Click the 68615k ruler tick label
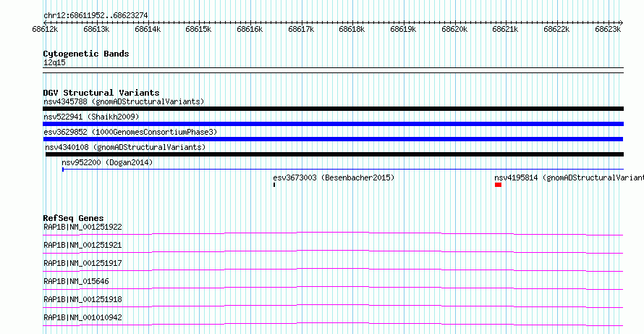This screenshot has height=334, width=644. pos(198,29)
